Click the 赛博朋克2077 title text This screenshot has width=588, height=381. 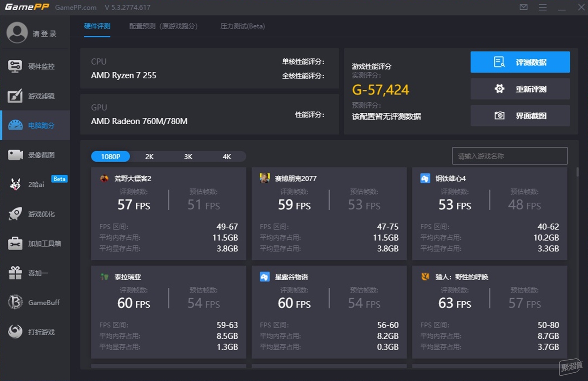pyautogui.click(x=296, y=178)
